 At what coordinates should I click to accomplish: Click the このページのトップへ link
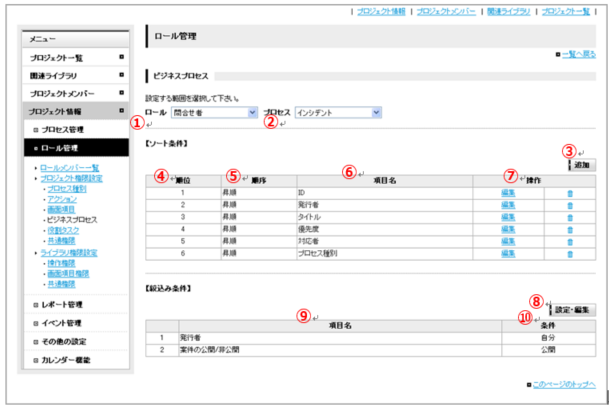[564, 385]
